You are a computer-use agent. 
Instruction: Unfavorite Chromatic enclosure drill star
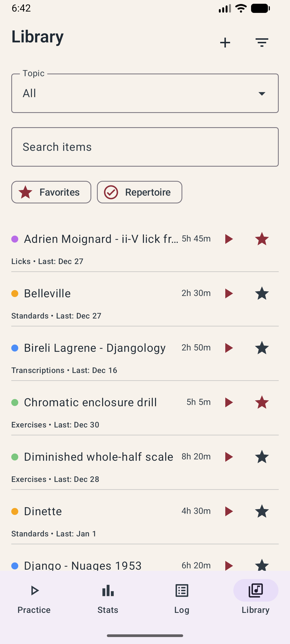pos(262,402)
